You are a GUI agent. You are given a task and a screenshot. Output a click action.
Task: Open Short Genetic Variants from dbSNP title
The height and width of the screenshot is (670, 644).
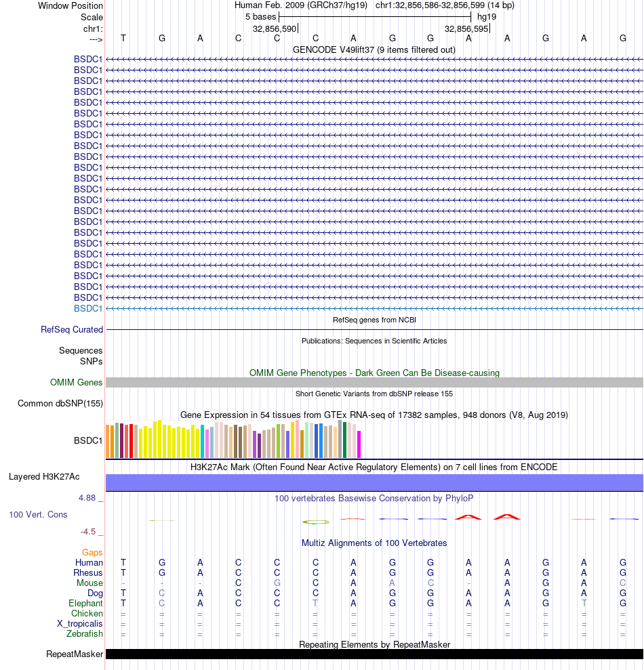(374, 394)
